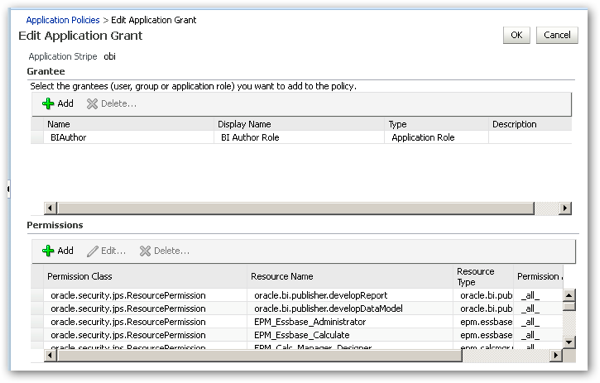
Task: Click the Permissions table horizontal scrollbar thumb
Action: click(259, 355)
